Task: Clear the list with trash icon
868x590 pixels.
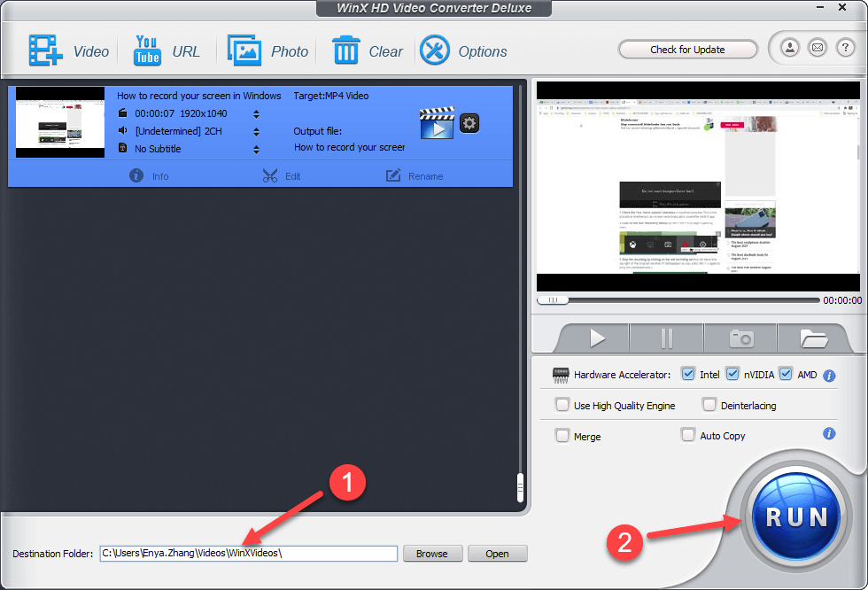Action: [x=345, y=50]
